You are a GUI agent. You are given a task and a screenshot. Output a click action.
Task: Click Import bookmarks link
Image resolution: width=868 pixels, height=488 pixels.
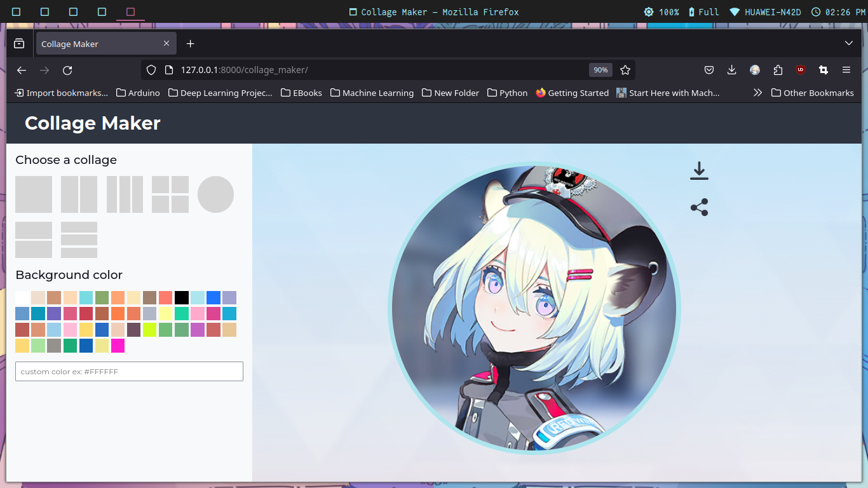click(x=62, y=93)
